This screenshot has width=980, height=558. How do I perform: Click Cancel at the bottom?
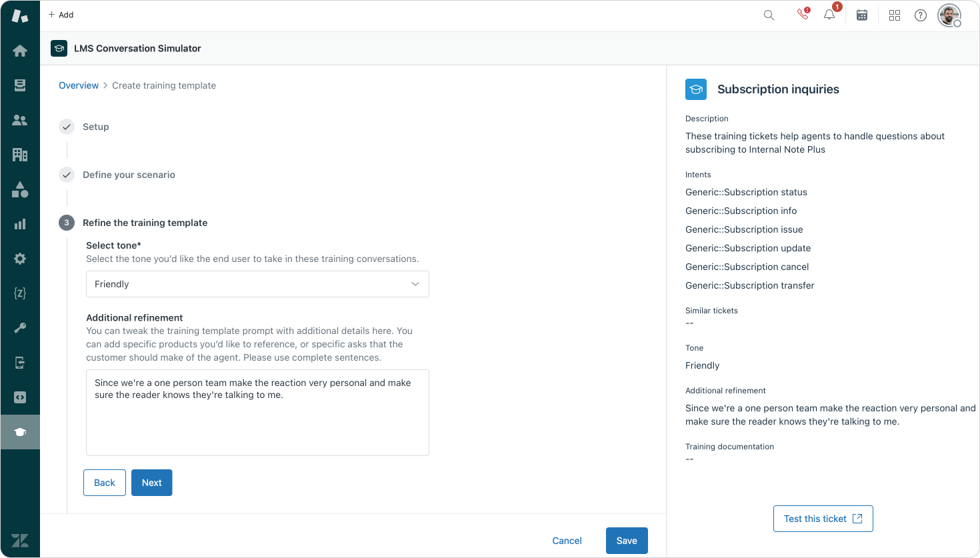567,541
